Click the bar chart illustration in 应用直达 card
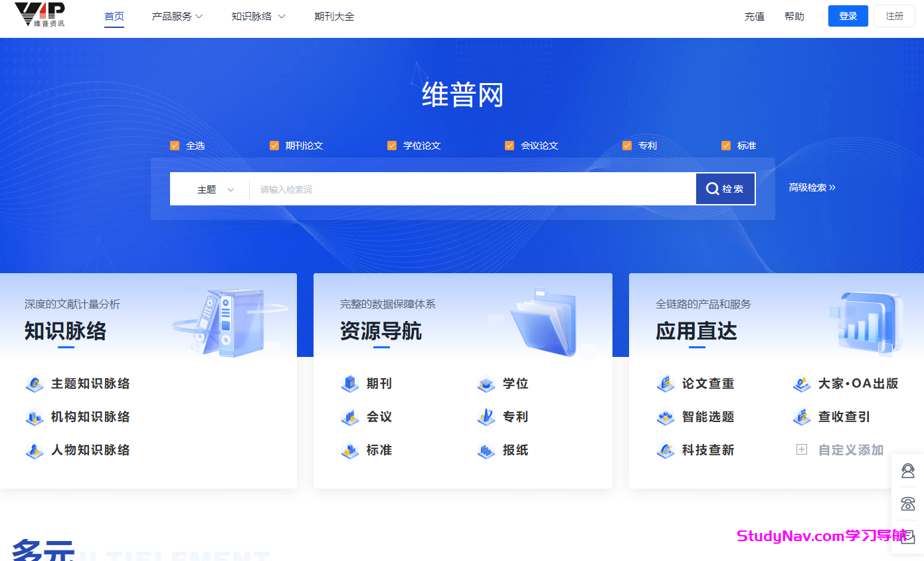 pos(866,323)
